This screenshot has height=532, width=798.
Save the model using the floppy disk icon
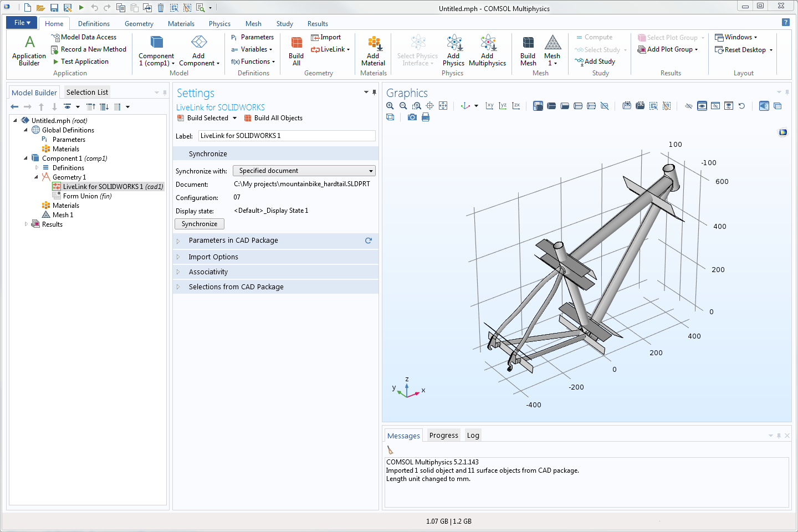click(x=54, y=8)
